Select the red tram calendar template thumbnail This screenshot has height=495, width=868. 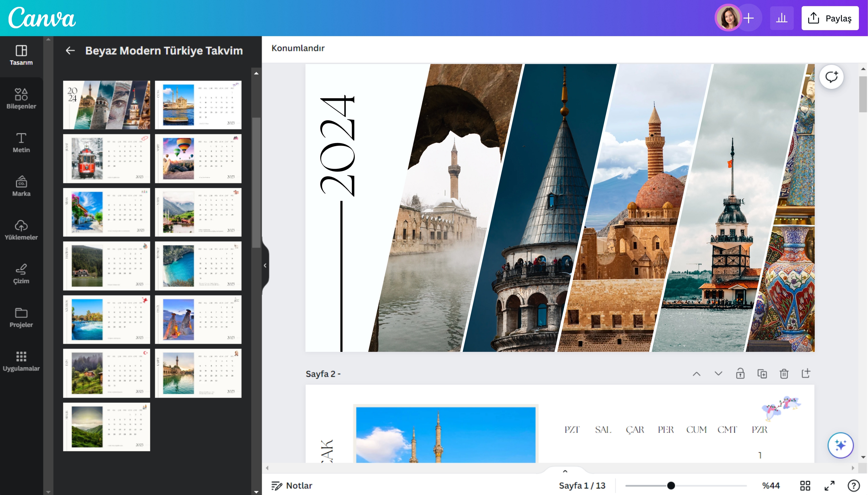(x=106, y=158)
